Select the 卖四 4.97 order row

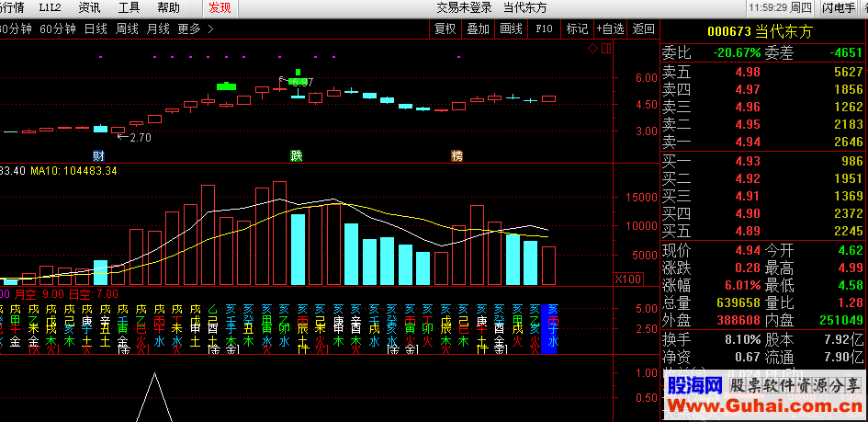pos(763,89)
